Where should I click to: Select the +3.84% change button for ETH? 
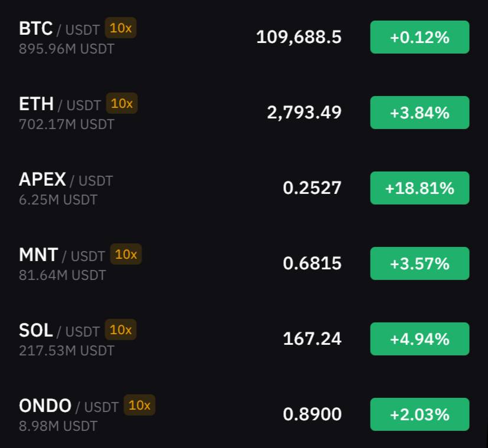pyautogui.click(x=420, y=113)
